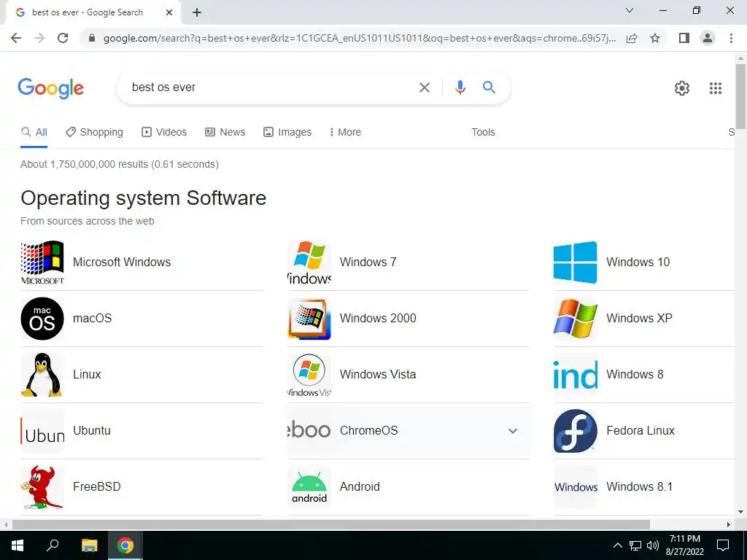Expand the More search filters menu
The image size is (747, 560).
345,132
